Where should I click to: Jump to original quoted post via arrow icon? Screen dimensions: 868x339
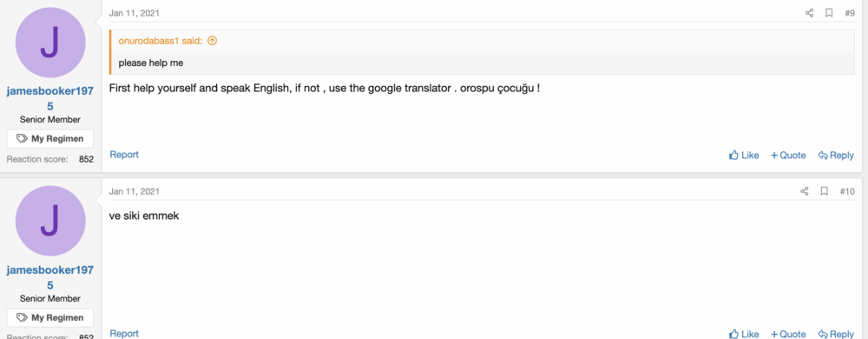212,41
